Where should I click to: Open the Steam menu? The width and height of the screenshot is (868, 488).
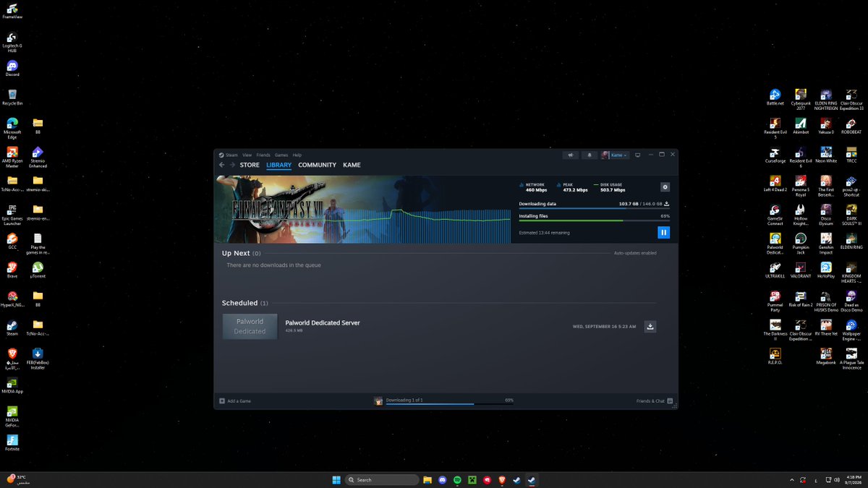229,155
